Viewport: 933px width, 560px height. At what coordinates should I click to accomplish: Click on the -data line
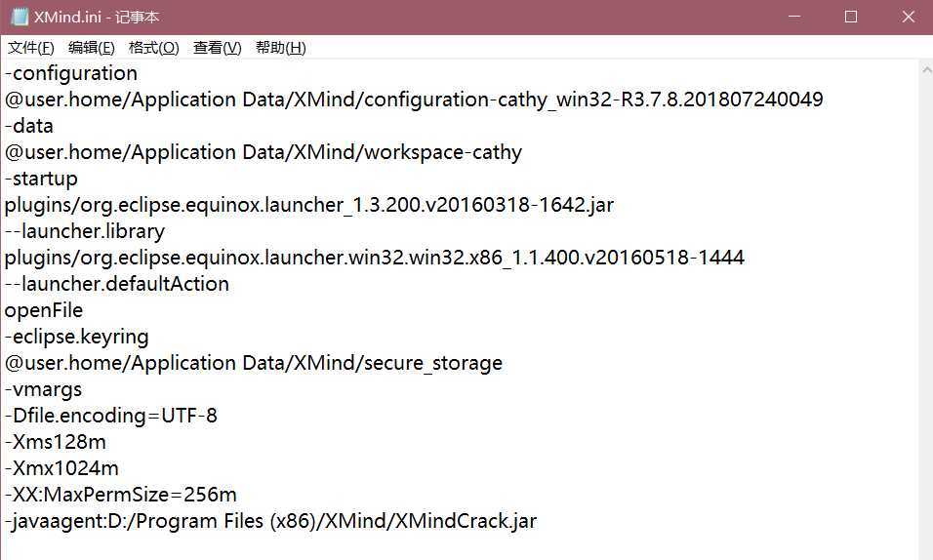pyautogui.click(x=29, y=126)
